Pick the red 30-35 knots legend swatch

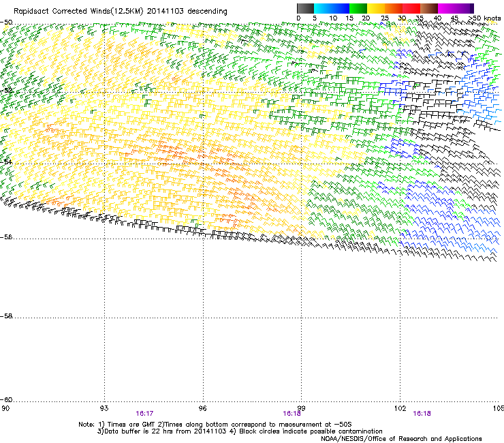point(411,8)
